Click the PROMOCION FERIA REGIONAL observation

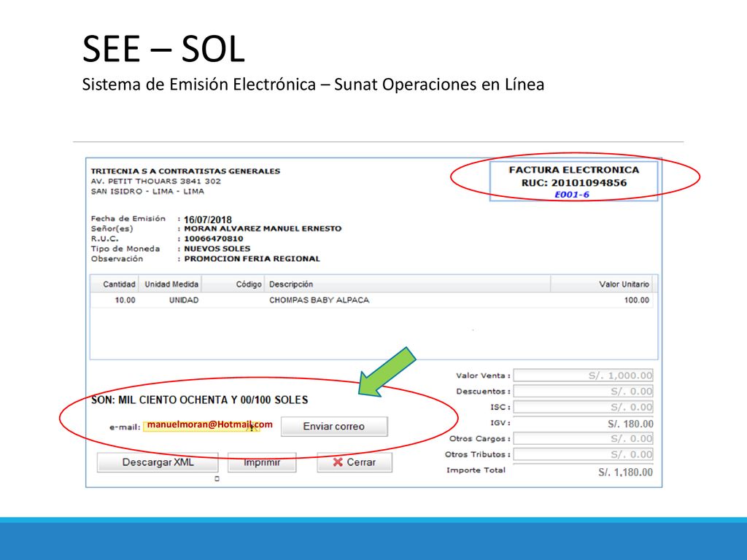tap(252, 259)
